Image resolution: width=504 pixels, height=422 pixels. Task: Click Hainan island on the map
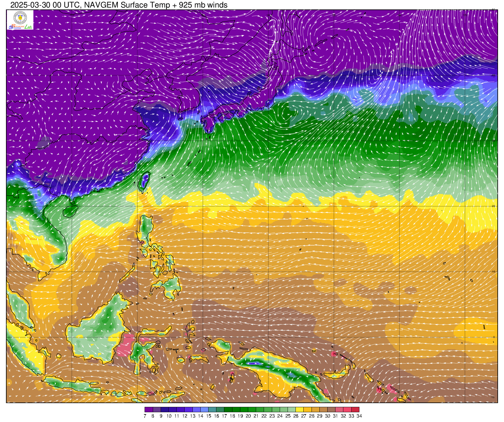pyautogui.click(x=70, y=211)
